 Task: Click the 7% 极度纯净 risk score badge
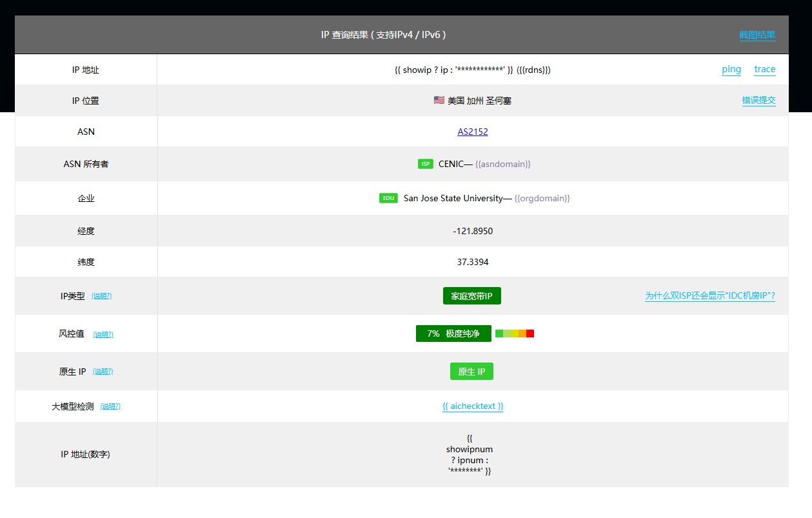coord(453,334)
